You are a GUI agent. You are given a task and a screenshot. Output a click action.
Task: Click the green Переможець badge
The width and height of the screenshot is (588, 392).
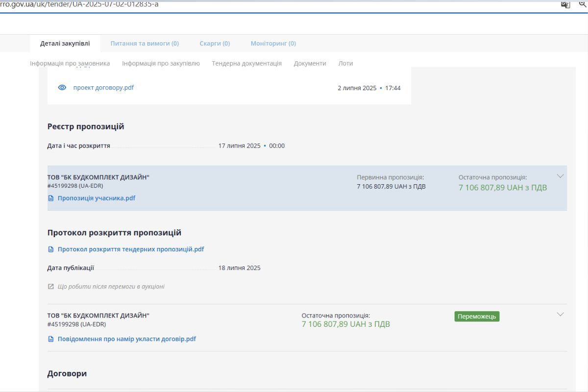[477, 317]
